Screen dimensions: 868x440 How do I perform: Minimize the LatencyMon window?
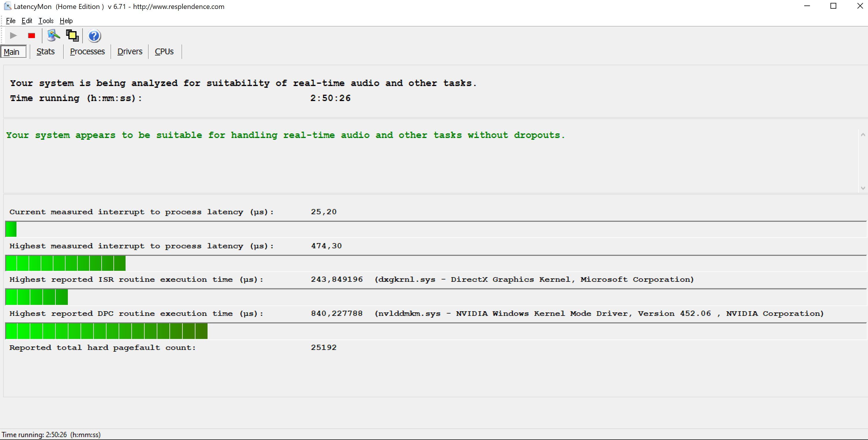[x=807, y=6]
